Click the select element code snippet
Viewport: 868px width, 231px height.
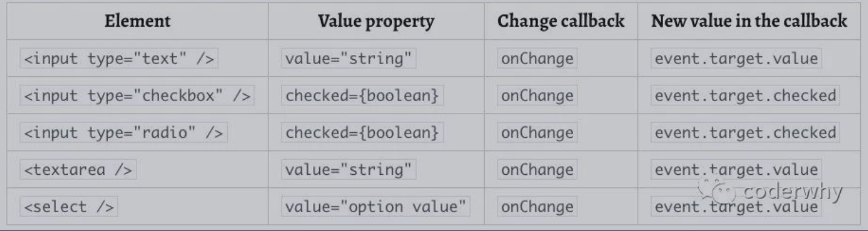(x=69, y=207)
